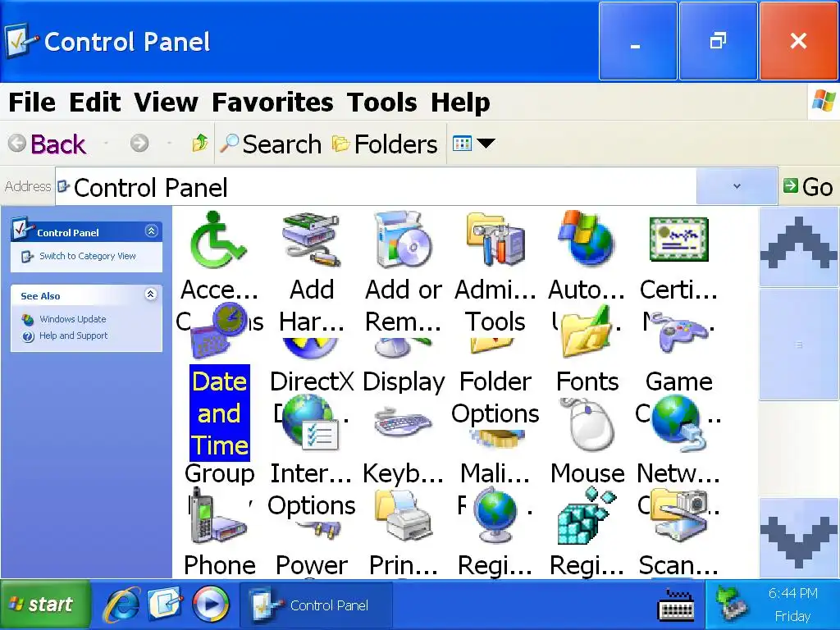Open the Game Controllers icon
Image resolution: width=840 pixels, height=630 pixels.
(x=678, y=331)
